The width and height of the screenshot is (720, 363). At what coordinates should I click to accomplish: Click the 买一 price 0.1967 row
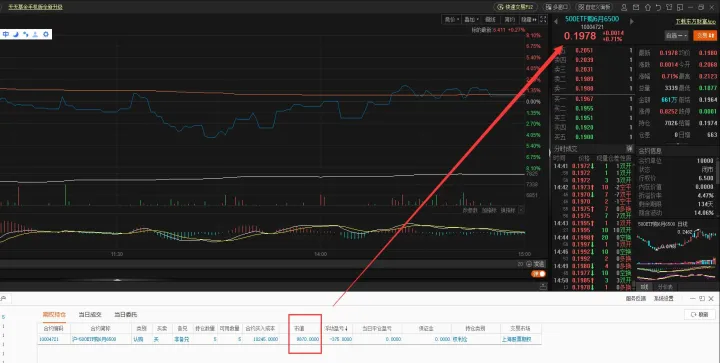tap(592, 99)
